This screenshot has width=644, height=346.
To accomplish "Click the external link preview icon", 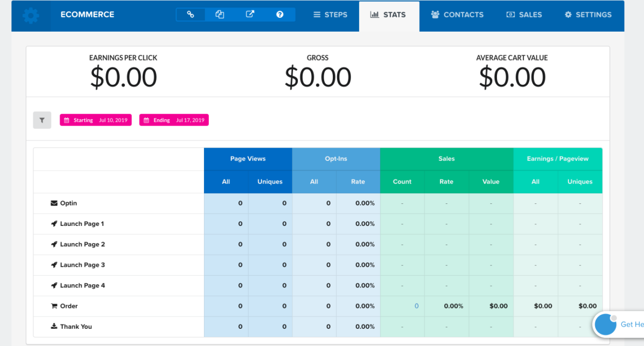I will click(x=250, y=14).
